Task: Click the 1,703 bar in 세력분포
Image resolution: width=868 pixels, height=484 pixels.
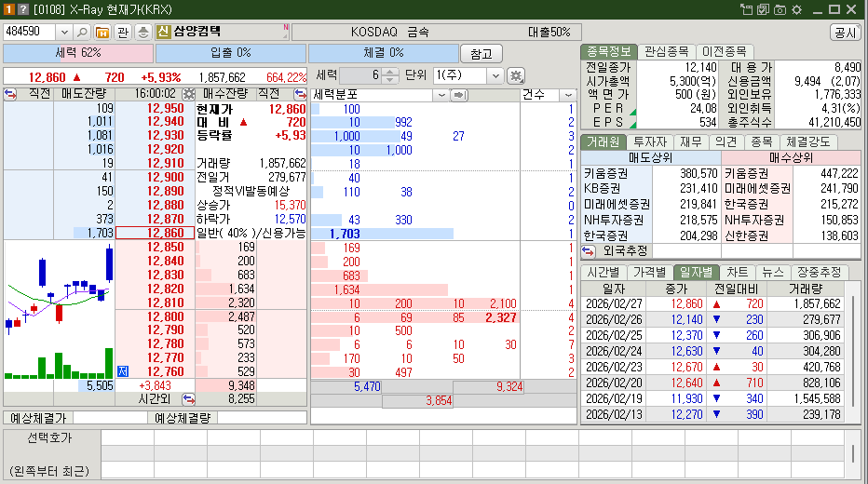Action: (x=382, y=234)
